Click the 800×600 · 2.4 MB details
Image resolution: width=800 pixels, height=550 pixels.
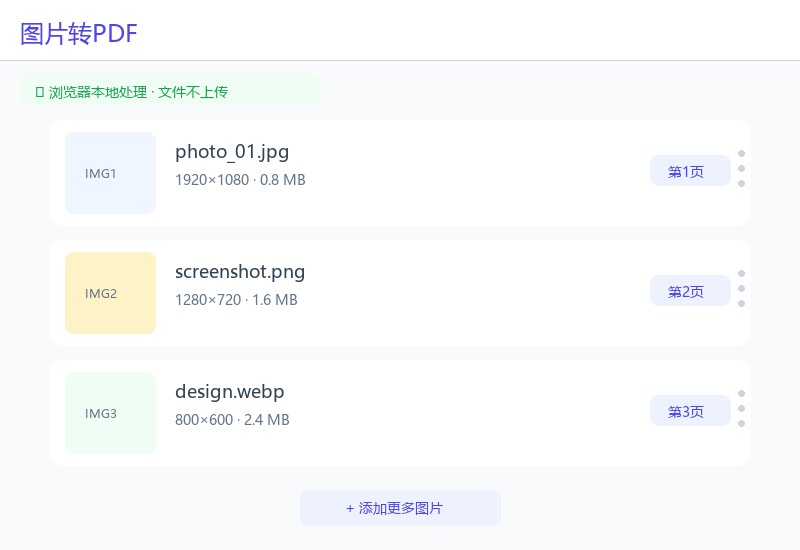pyautogui.click(x=232, y=420)
